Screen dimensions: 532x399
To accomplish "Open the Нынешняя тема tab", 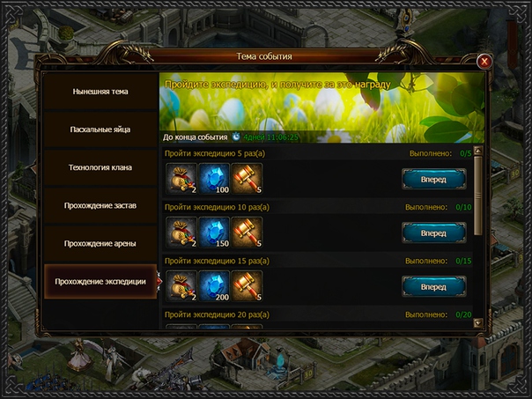I will tap(100, 92).
